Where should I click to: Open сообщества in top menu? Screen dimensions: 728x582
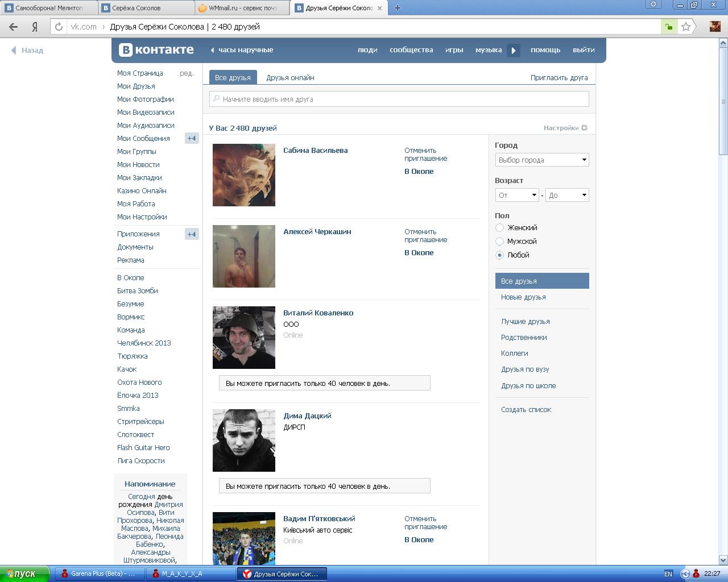coord(411,50)
